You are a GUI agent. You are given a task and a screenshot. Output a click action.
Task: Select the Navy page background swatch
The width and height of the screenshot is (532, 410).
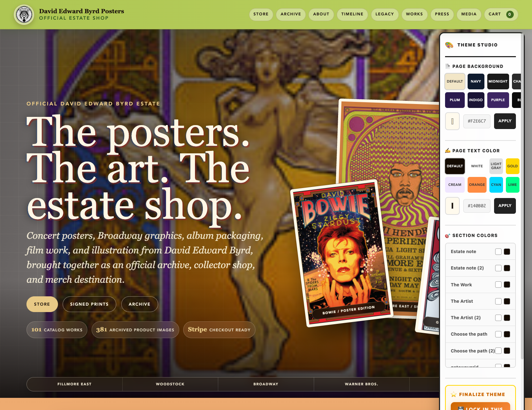pyautogui.click(x=476, y=81)
